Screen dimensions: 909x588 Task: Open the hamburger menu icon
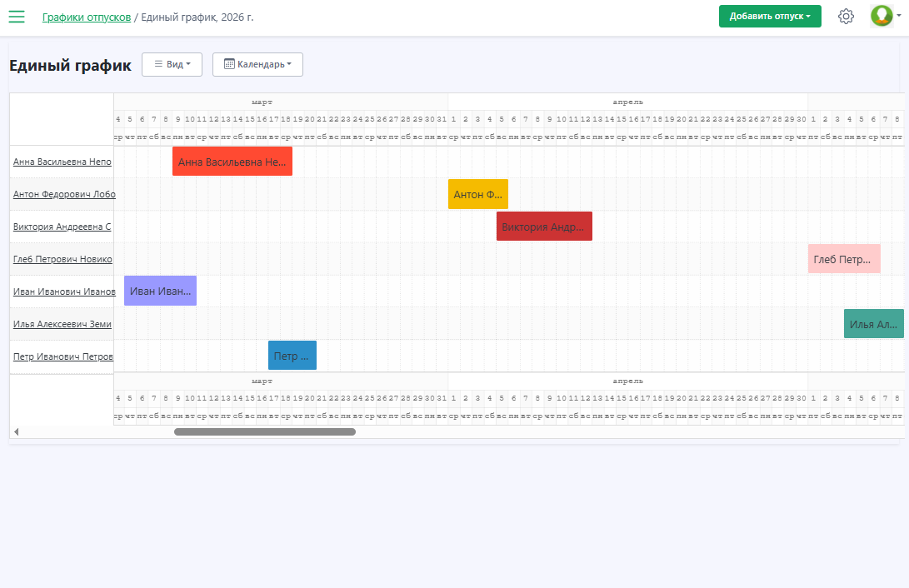(x=17, y=17)
